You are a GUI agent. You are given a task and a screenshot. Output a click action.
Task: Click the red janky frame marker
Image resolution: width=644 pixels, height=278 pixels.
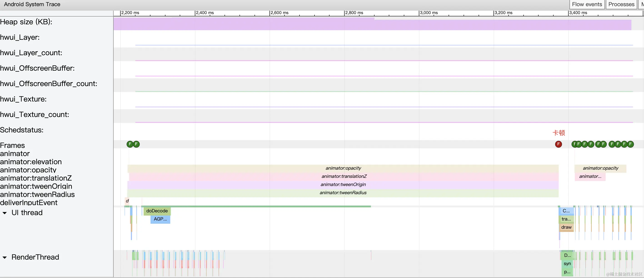pyautogui.click(x=558, y=144)
